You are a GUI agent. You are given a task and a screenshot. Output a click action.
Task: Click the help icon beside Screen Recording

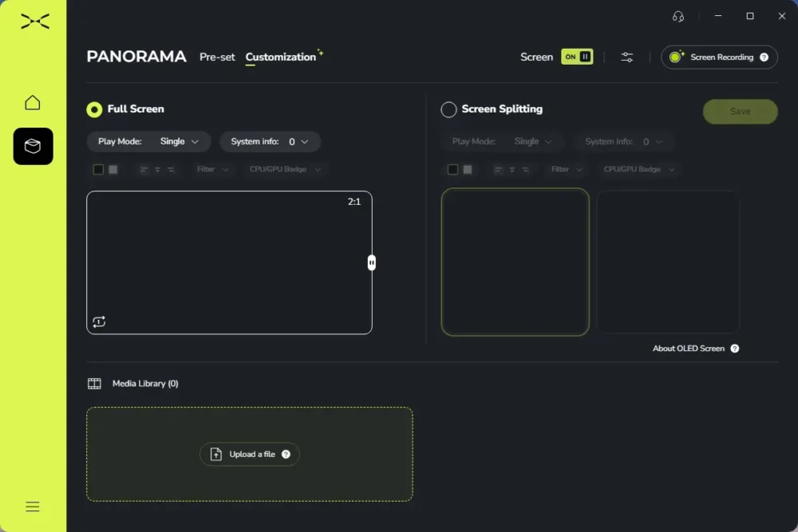click(x=764, y=57)
